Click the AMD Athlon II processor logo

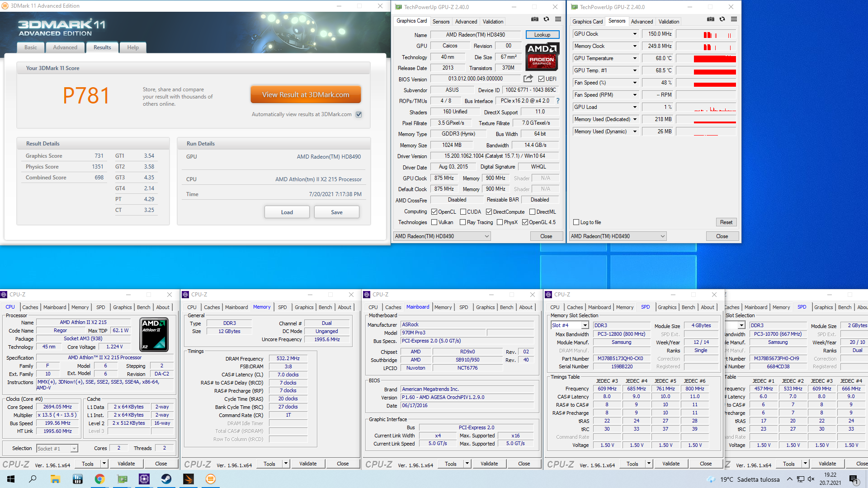point(154,335)
